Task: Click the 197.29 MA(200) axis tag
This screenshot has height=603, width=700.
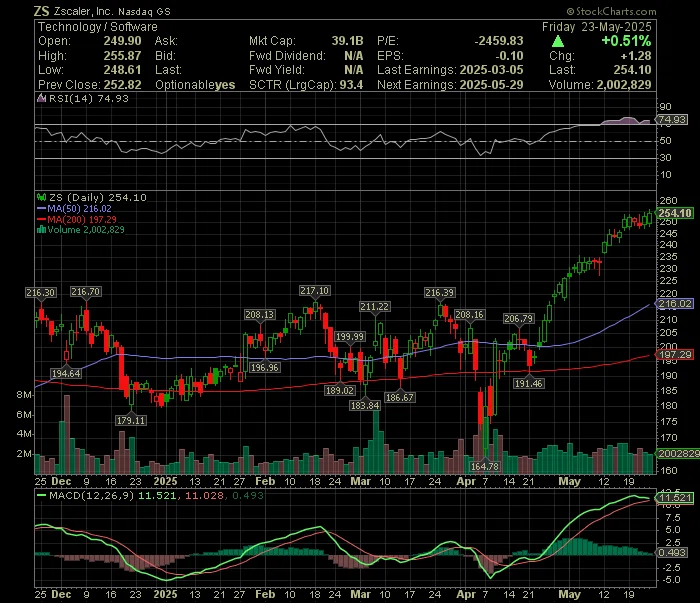Action: point(675,355)
